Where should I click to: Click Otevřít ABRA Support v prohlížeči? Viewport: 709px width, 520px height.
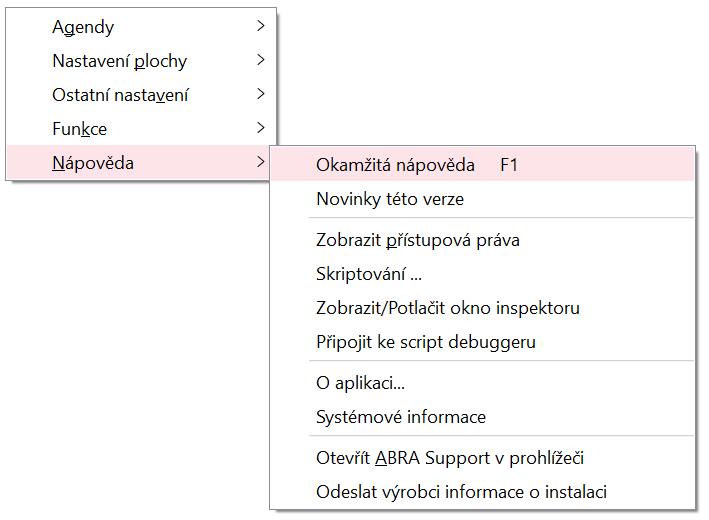click(450, 458)
